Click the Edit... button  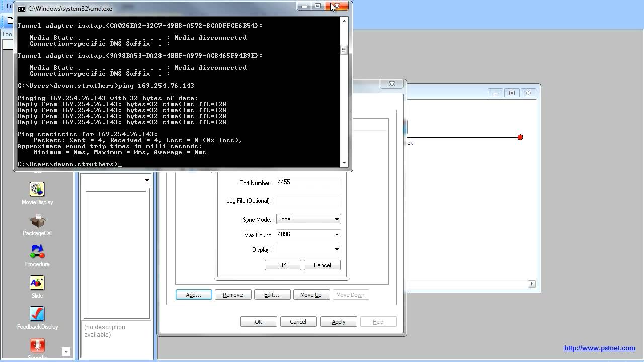click(272, 294)
